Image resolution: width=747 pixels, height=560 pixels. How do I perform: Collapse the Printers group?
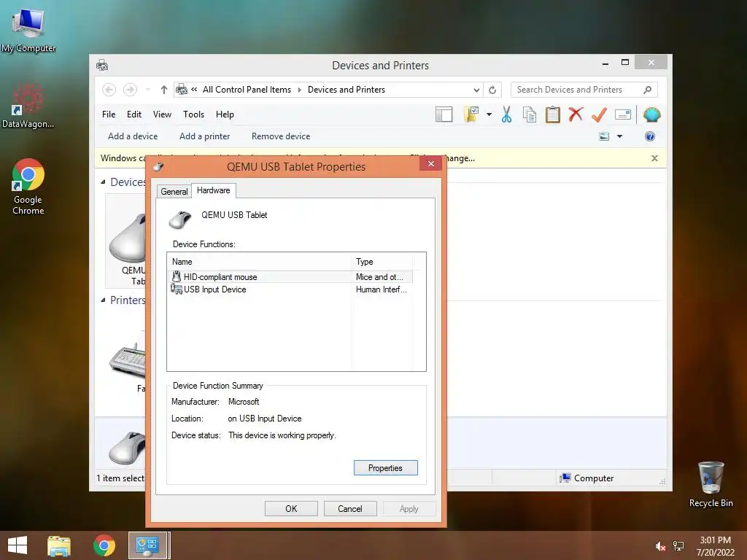tap(104, 300)
